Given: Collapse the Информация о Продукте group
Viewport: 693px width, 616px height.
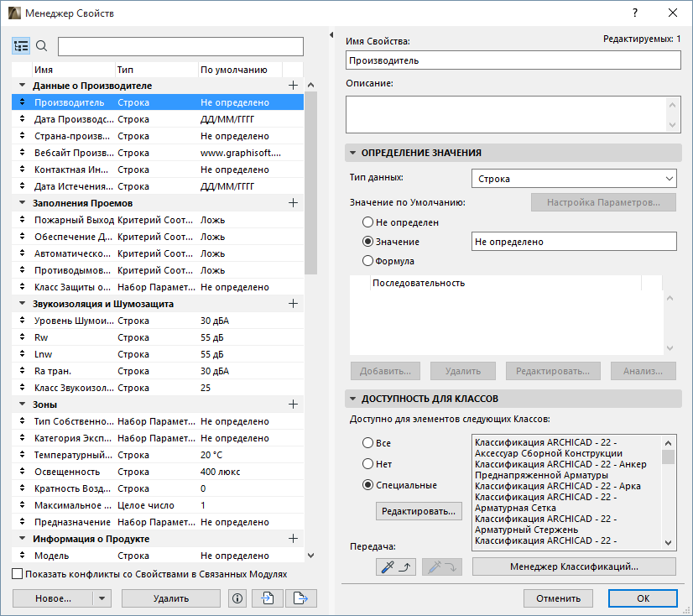Looking at the screenshot, I should click(x=22, y=539).
